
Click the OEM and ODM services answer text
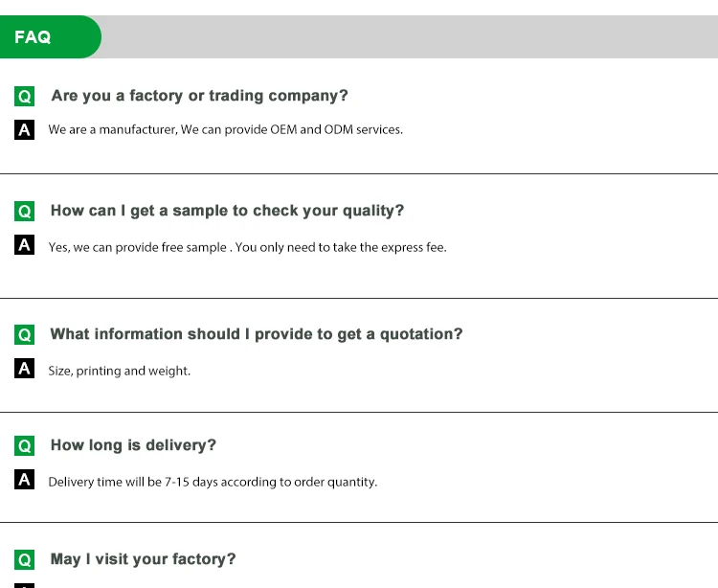tap(226, 129)
